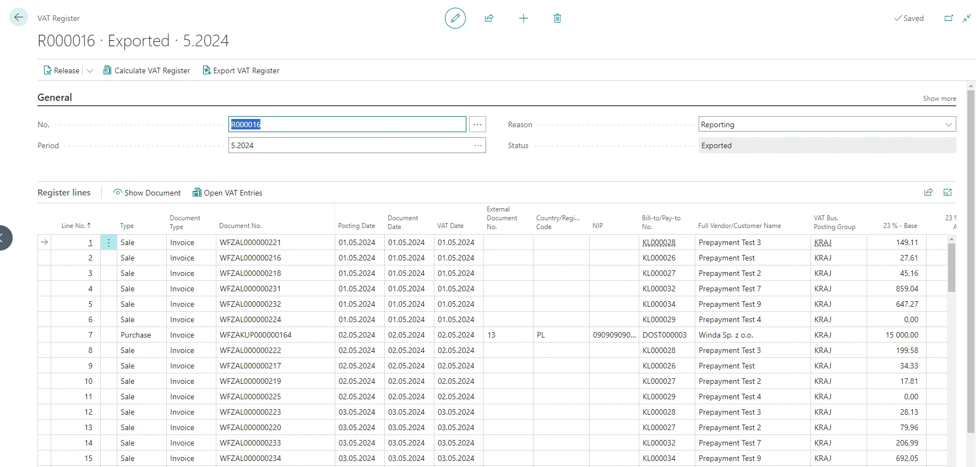The image size is (980, 467).
Task: Click the 859,04 amount cell
Action: [x=907, y=289]
